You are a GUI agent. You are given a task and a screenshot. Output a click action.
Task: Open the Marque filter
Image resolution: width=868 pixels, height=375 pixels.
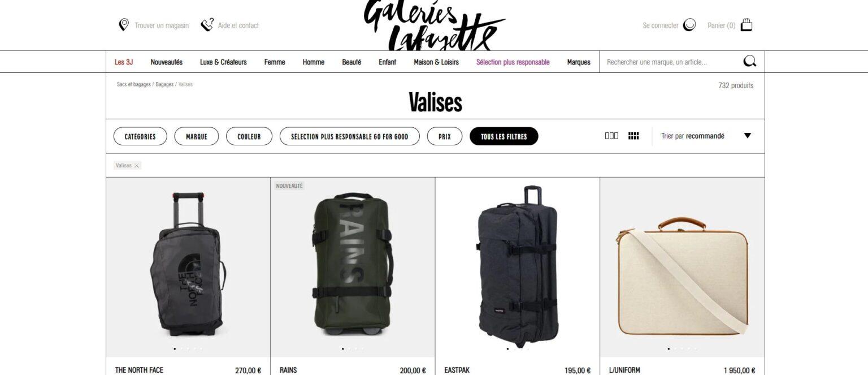[x=197, y=136]
